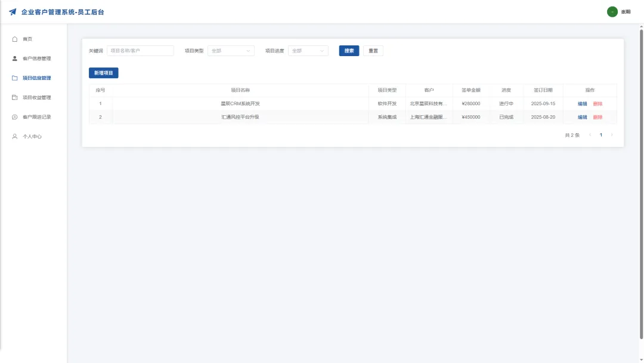Viewport: 644px width, 363px height.
Task: Open the 项目类型 dropdown
Action: pos(231,51)
